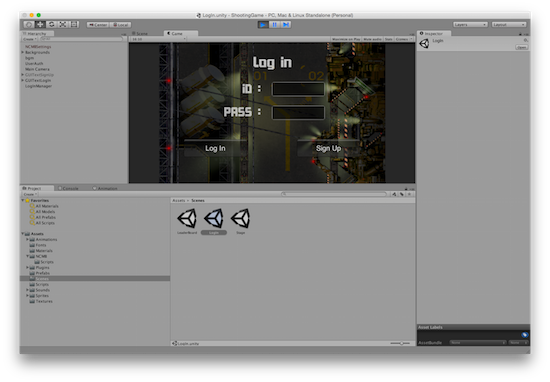Toggle Maximize on Play

point(346,39)
